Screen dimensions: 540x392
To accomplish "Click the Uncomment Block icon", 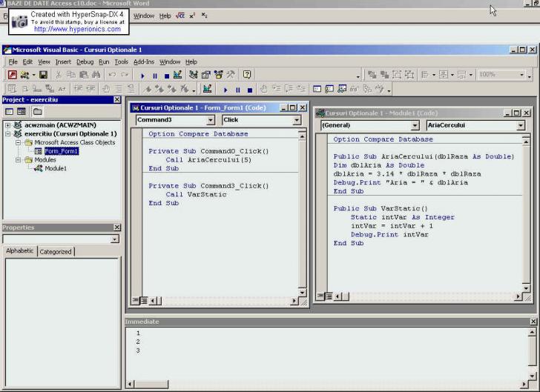I will tap(131, 89).
